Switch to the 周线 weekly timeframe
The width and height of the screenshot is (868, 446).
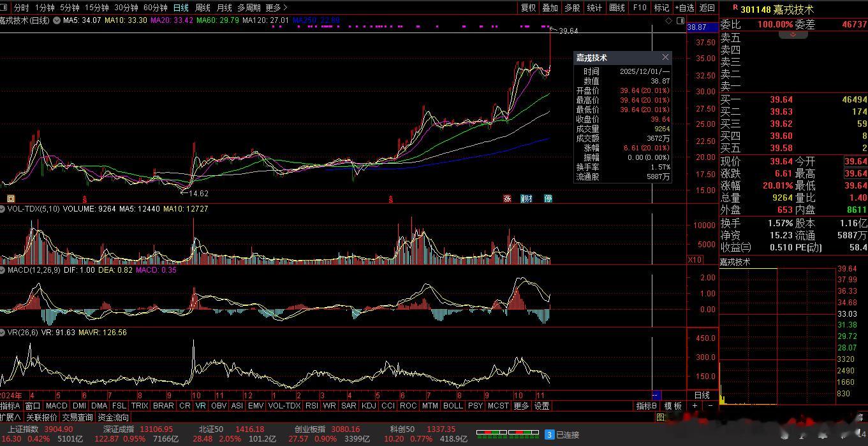[202, 8]
